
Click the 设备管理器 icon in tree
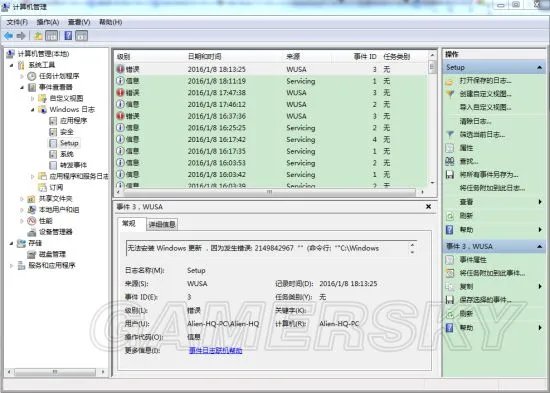[32, 232]
